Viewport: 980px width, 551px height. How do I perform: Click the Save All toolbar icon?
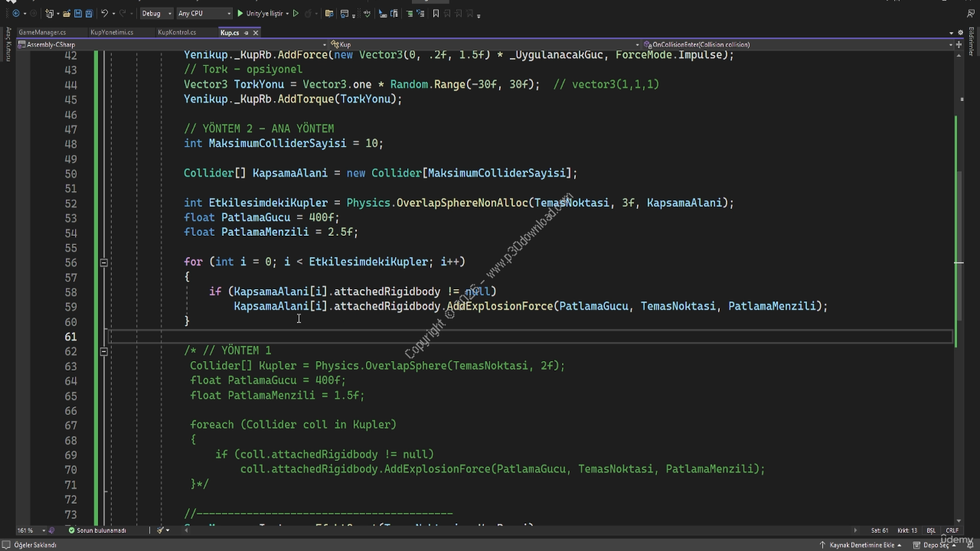90,13
